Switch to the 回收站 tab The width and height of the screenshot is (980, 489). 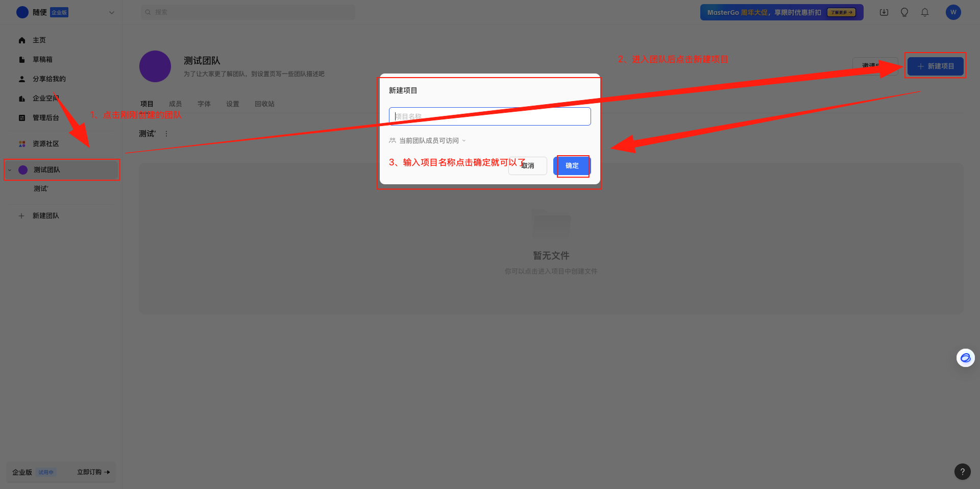click(264, 104)
